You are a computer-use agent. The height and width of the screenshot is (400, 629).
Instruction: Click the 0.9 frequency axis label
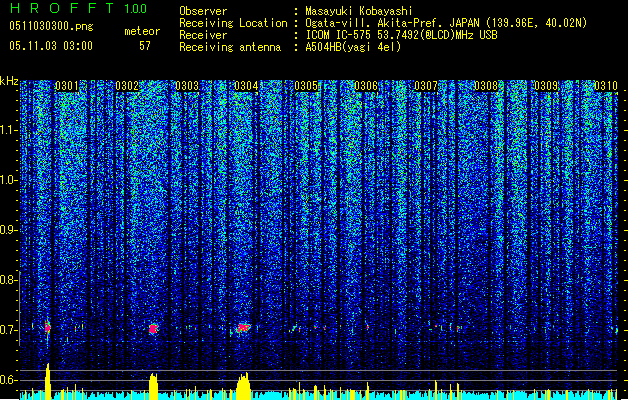(9, 230)
